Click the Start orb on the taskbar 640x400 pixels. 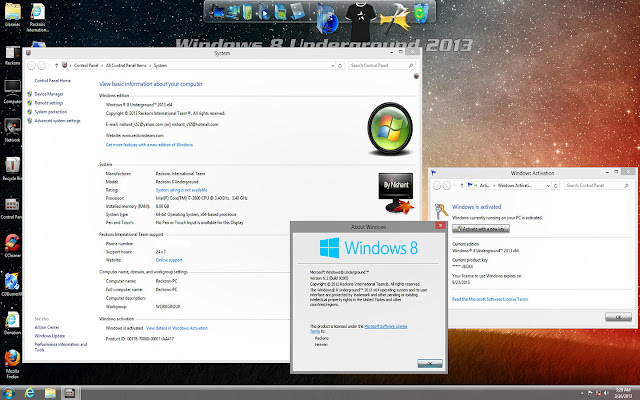(x=8, y=393)
